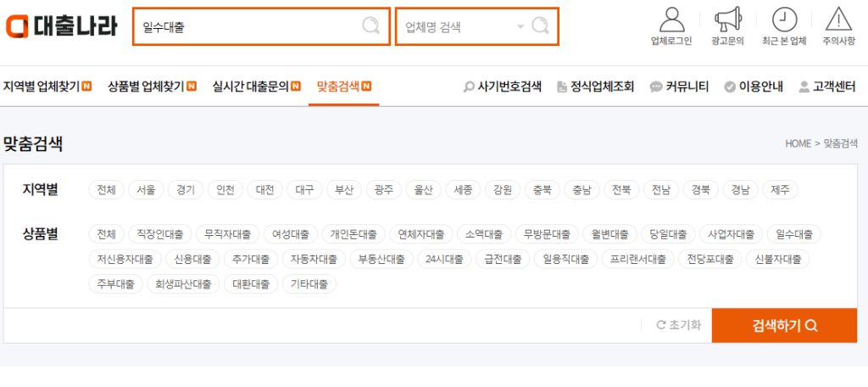The image size is (868, 387).
Task: Select 부동산대출 product filter
Action: [381, 259]
